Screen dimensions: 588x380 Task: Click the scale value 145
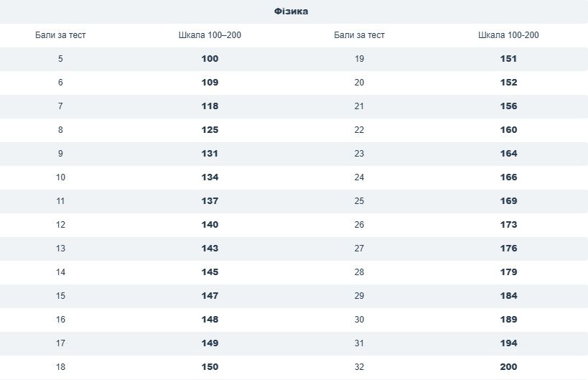(210, 272)
